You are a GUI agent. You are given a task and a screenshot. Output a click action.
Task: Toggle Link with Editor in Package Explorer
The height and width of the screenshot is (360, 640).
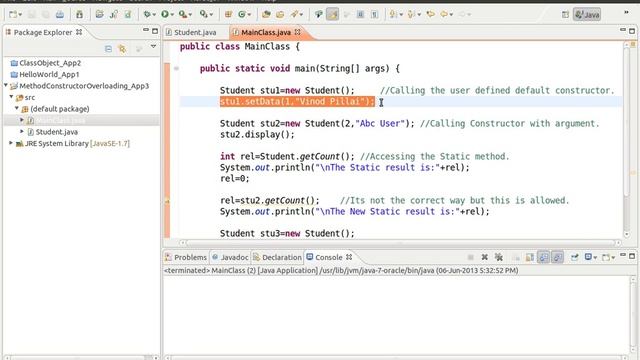point(122,49)
